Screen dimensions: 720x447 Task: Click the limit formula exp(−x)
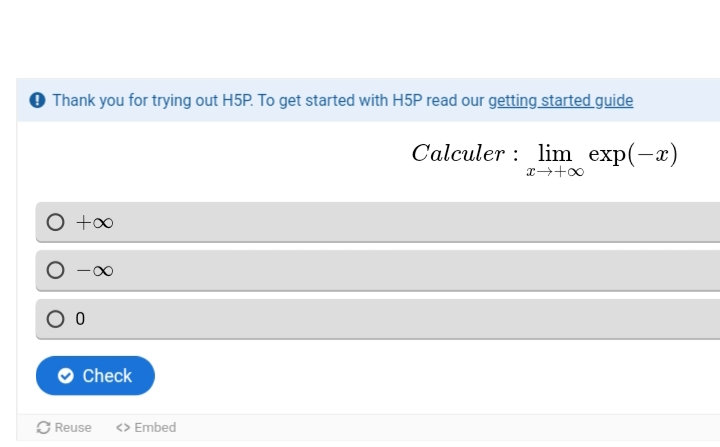pyautogui.click(x=632, y=154)
